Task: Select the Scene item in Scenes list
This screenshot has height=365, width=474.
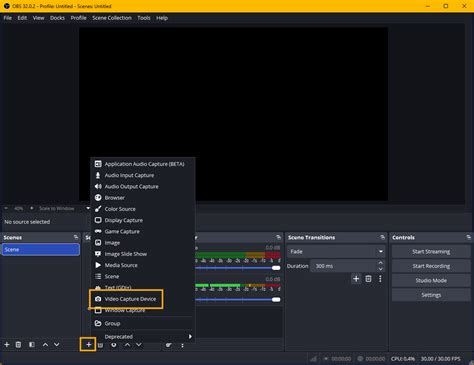Action: tap(41, 250)
